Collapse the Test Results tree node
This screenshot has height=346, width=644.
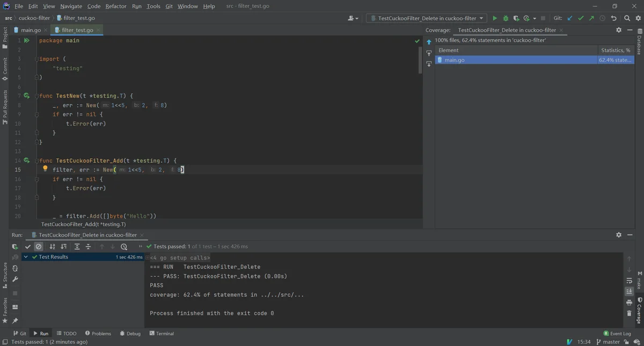(27, 257)
